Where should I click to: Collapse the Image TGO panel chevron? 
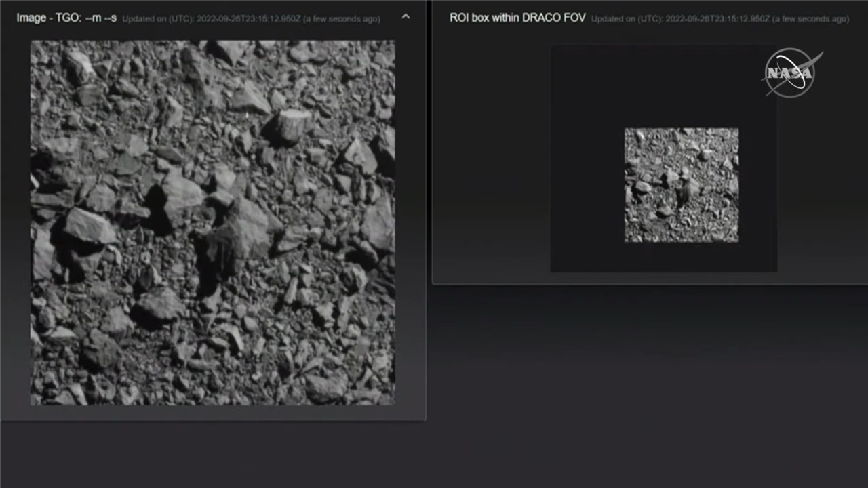pyautogui.click(x=406, y=17)
